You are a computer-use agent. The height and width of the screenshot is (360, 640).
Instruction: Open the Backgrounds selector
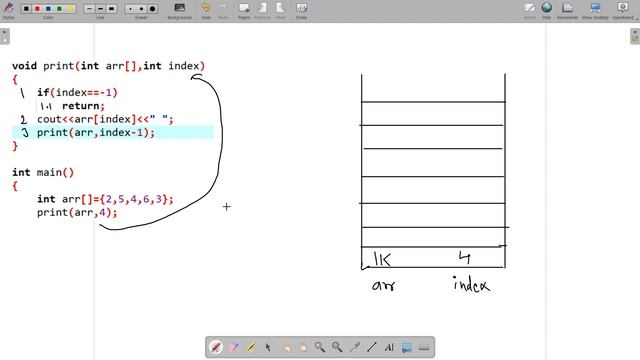180,10
